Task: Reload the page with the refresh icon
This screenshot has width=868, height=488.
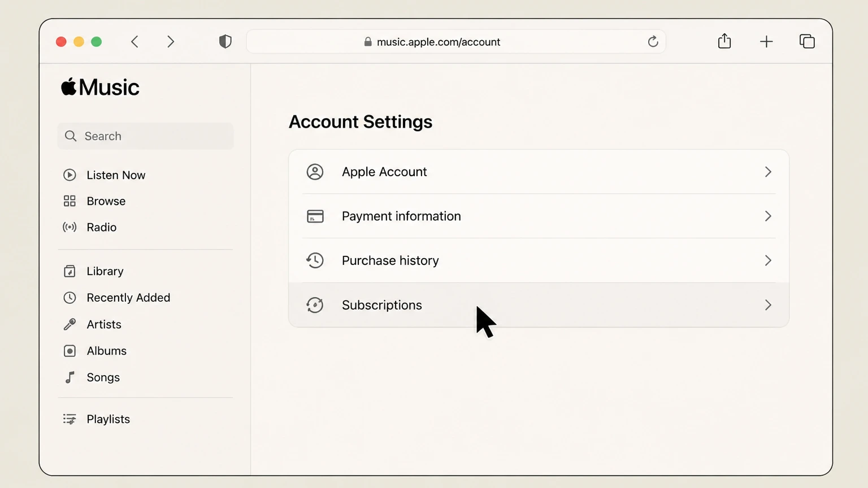Action: [x=653, y=41]
